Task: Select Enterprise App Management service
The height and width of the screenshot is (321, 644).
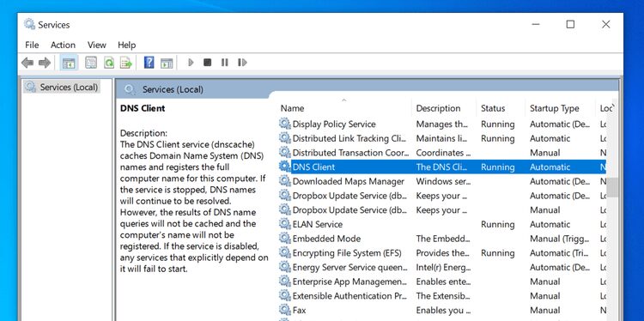Action: 349,282
